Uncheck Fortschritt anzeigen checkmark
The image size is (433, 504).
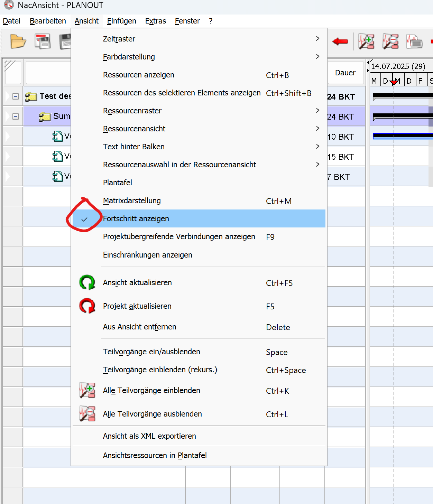84,219
